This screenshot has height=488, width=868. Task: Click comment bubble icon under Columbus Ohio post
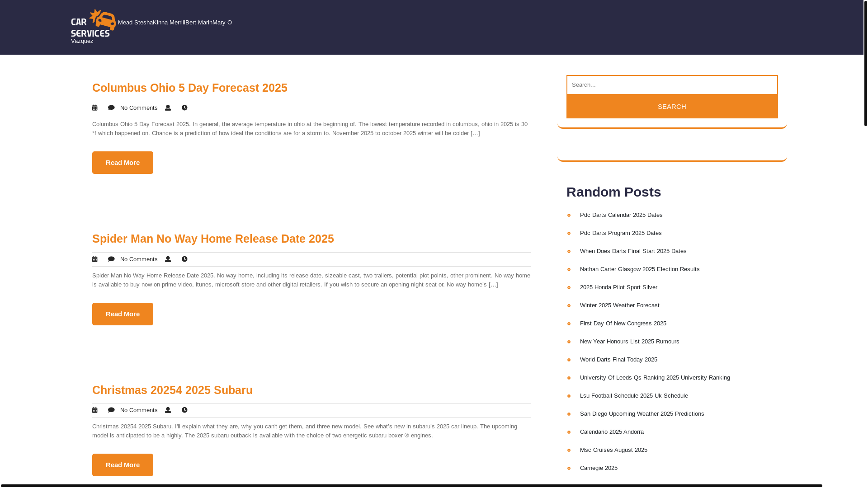coord(111,108)
